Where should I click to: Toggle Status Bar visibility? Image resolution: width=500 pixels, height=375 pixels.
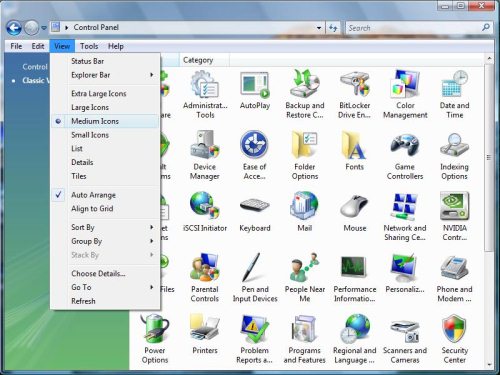tap(105, 61)
